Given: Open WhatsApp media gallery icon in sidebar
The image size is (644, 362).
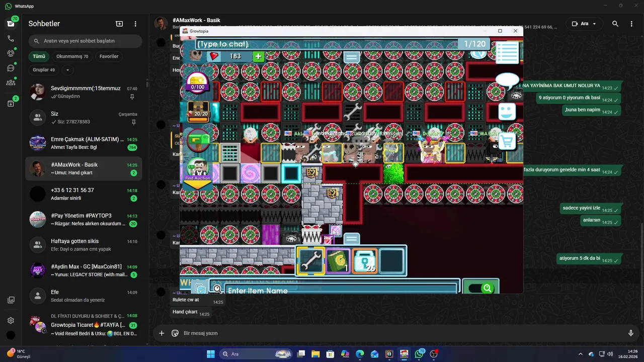Looking at the screenshot, I should point(11,300).
